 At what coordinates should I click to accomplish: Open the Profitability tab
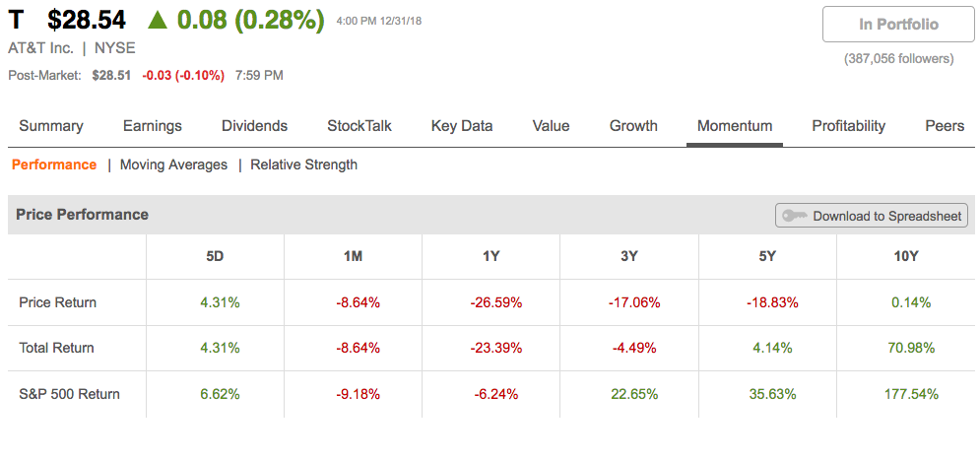point(849,126)
